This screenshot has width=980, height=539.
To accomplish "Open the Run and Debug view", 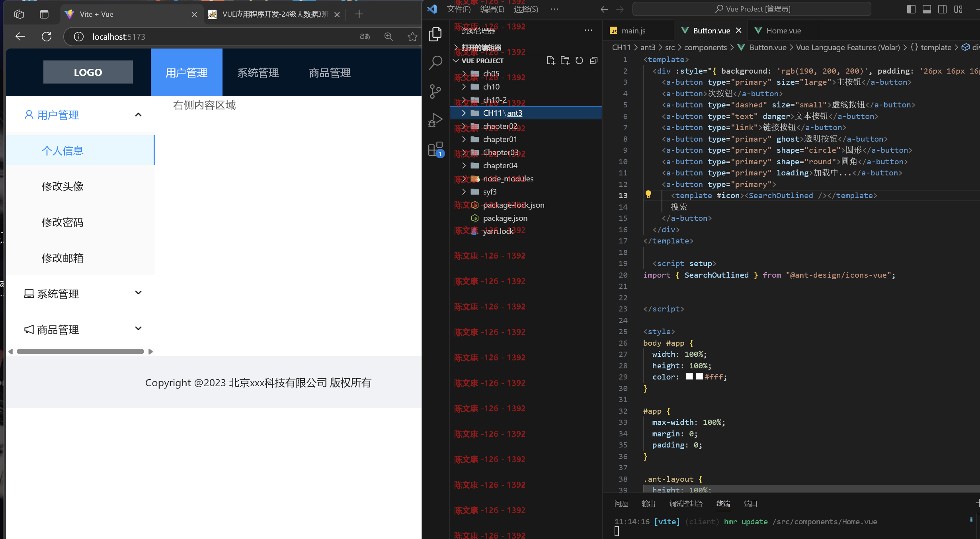I will pyautogui.click(x=435, y=120).
